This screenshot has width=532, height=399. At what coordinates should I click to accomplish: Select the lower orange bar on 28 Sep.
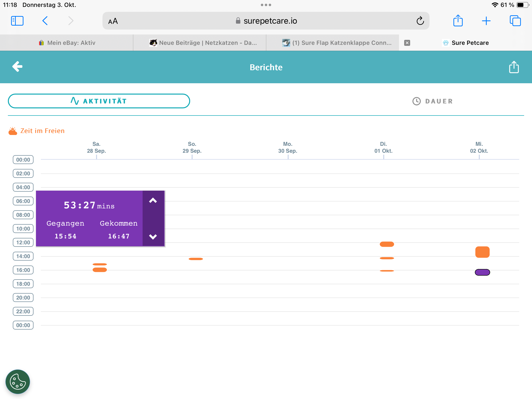coord(100,270)
